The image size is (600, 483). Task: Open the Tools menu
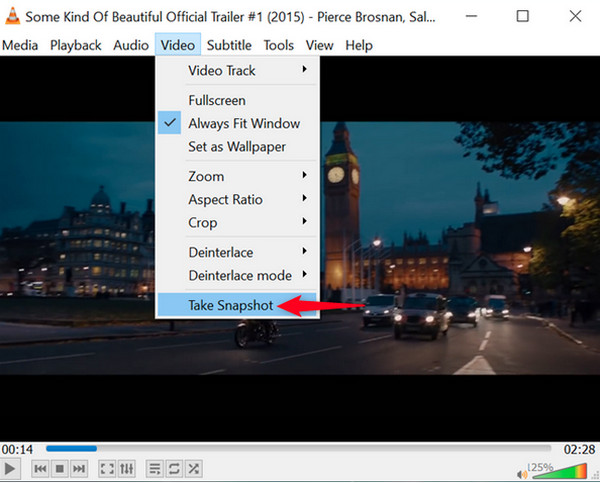(x=279, y=45)
